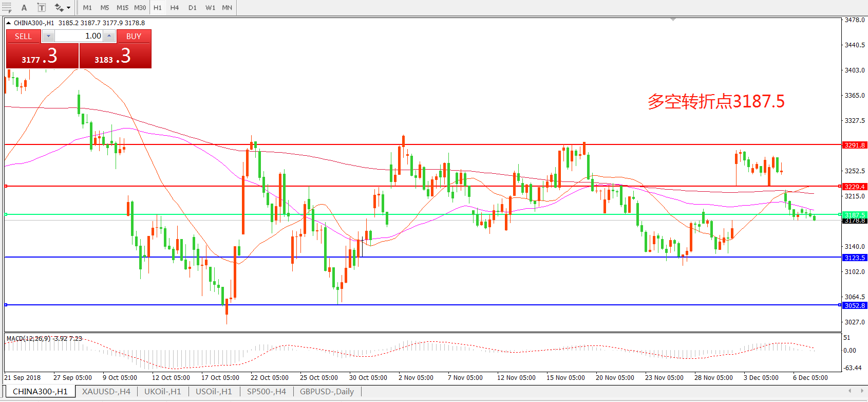Select the Fibonacci retracement tool
868x402 pixels.
coord(7,8)
